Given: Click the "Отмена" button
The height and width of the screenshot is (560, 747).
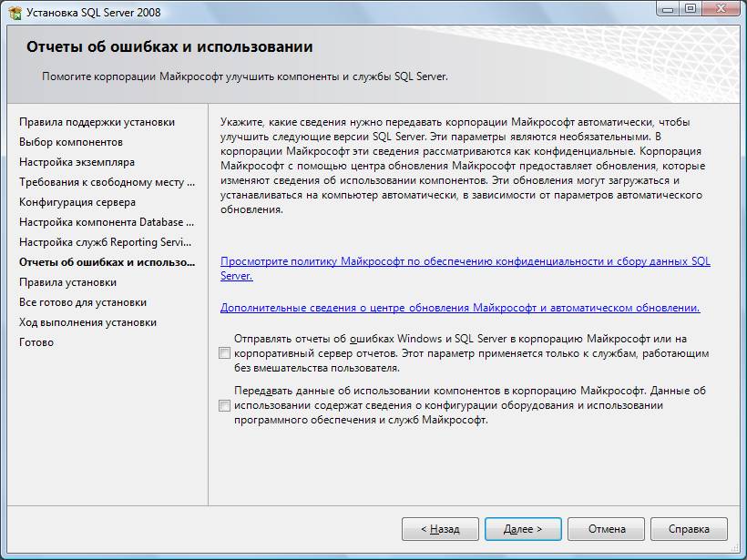Looking at the screenshot, I should point(607,529).
